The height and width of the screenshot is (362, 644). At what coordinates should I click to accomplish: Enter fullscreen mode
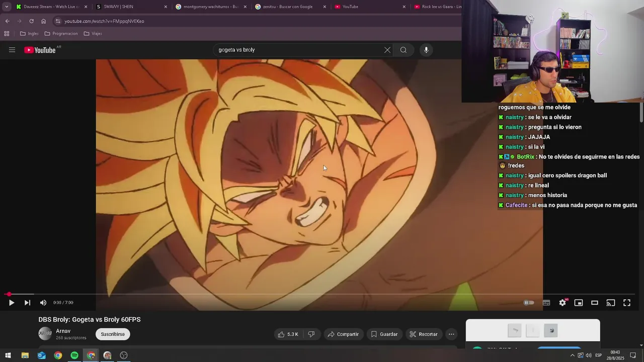pos(627,303)
